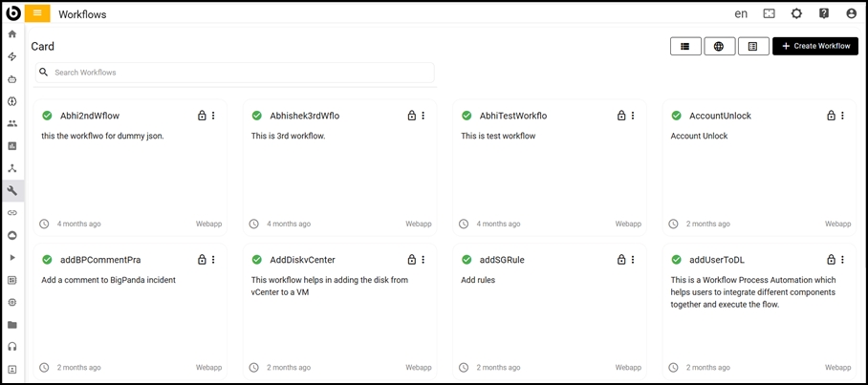Select the wrench tools sidebar icon
The height and width of the screenshot is (385, 868).
[12, 191]
